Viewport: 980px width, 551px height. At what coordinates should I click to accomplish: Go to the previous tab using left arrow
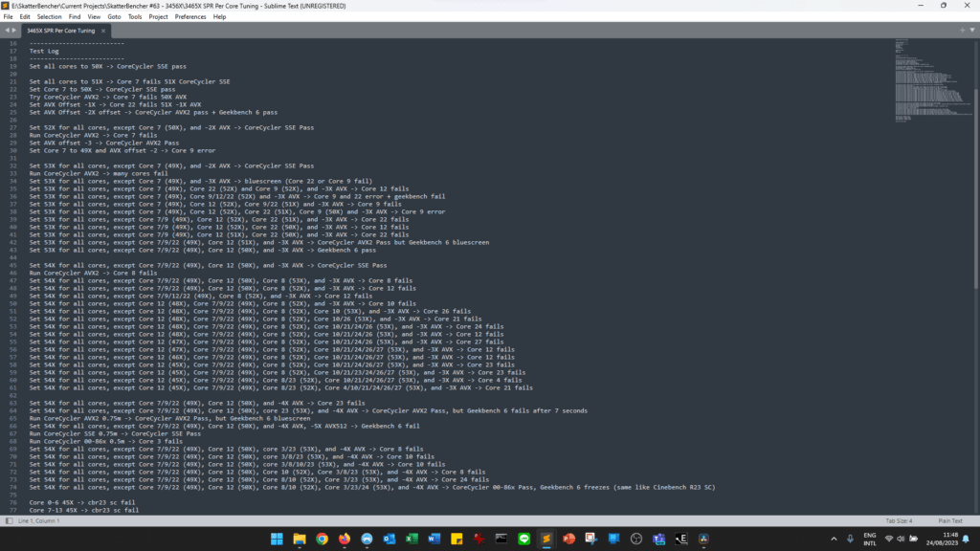[x=7, y=30]
